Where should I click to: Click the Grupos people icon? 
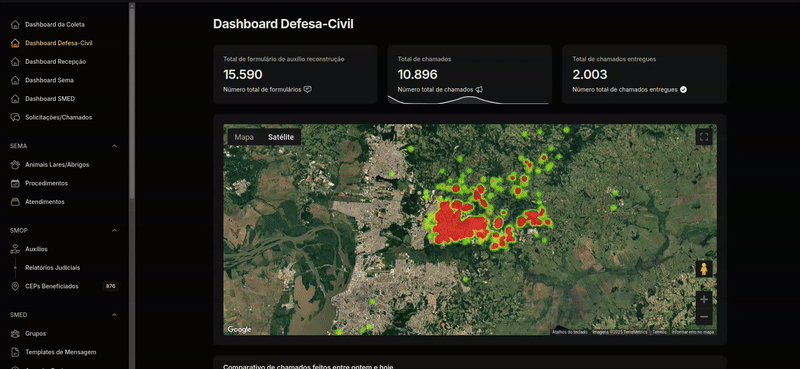15,333
